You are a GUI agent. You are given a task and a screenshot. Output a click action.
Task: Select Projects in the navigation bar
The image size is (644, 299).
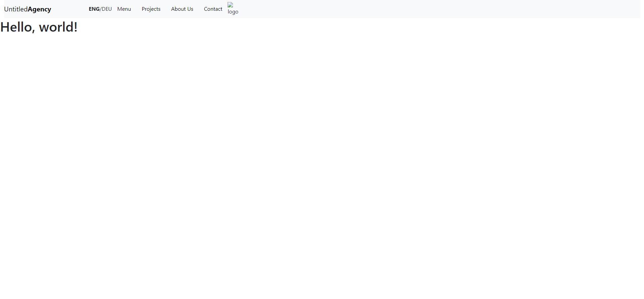pos(151,9)
